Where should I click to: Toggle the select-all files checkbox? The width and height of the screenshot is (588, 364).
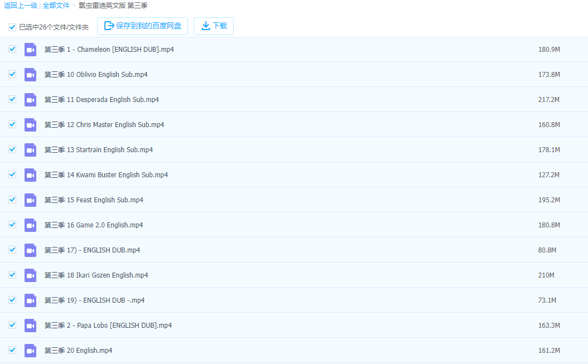pos(12,27)
